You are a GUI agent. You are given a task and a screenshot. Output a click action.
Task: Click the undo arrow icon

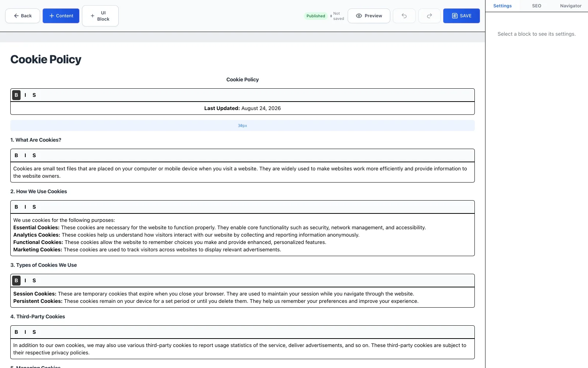[x=404, y=16]
